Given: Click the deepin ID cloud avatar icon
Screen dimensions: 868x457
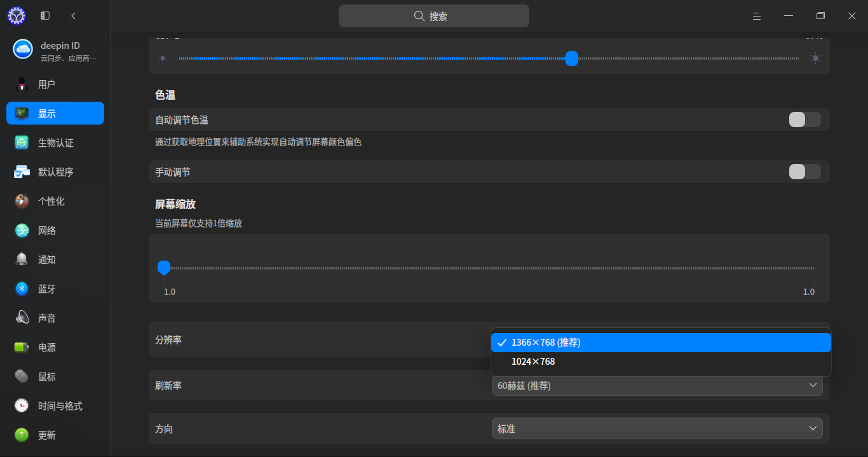Looking at the screenshot, I should pyautogui.click(x=23, y=49).
